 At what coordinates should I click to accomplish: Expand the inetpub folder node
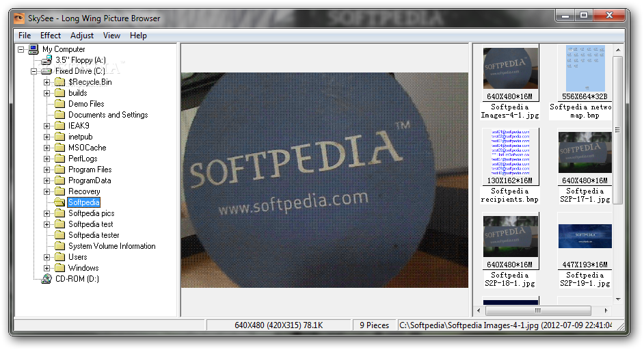coord(46,137)
